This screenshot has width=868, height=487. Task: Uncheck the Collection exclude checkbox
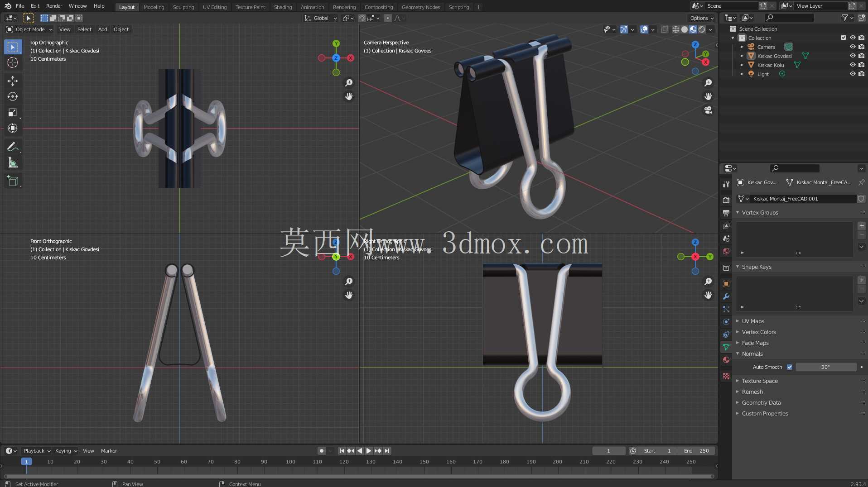[x=844, y=38]
